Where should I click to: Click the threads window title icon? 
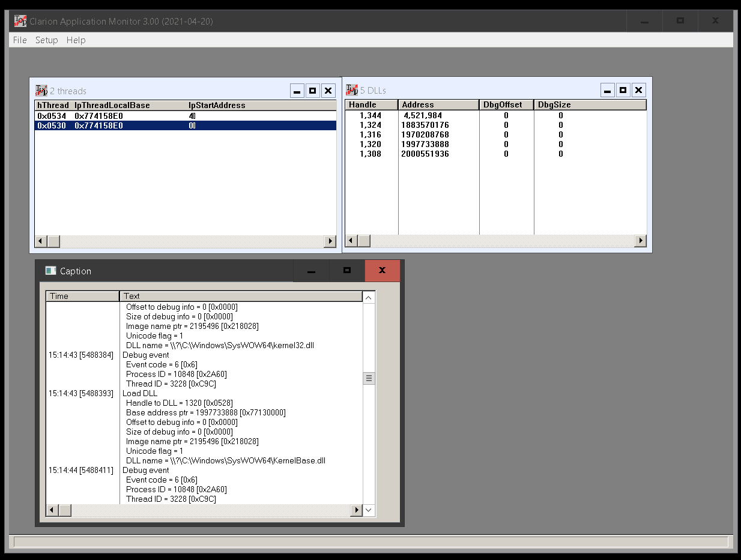[x=41, y=91]
